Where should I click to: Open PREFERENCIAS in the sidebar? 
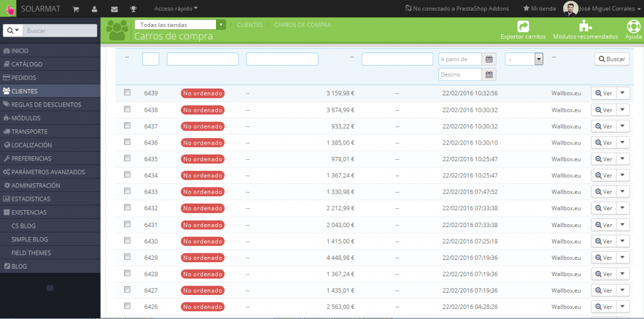click(x=50, y=159)
